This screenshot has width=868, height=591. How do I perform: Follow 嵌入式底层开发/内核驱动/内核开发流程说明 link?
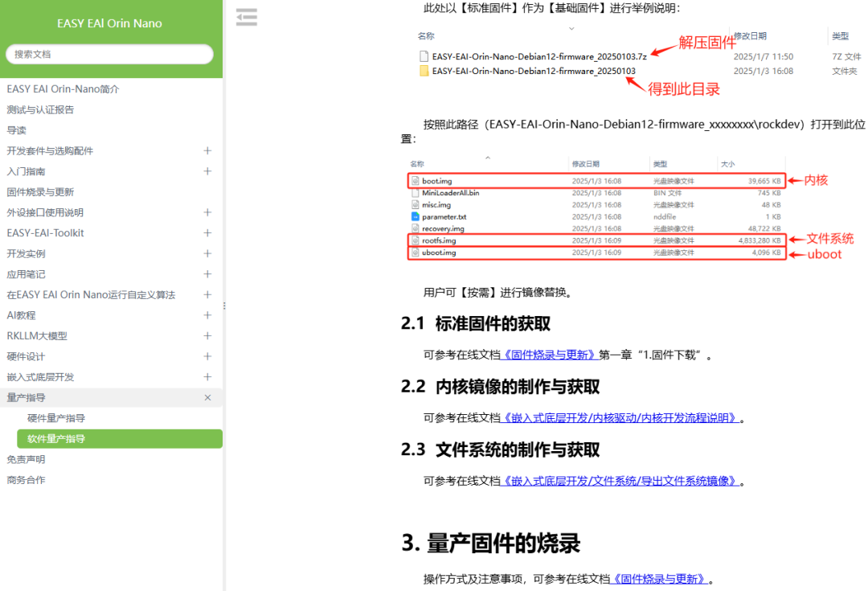pyautogui.click(x=620, y=418)
